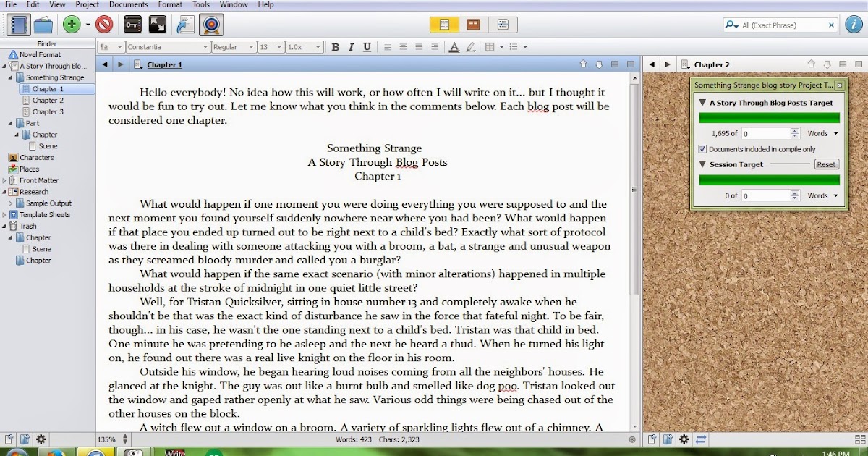This screenshot has height=456, width=868.
Task: Add a new item with the green plus button
Action: click(72, 24)
